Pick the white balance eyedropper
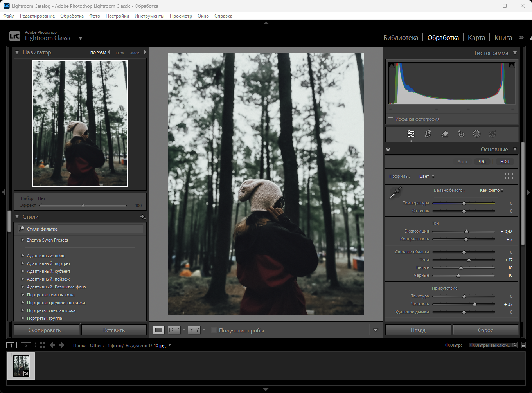The width and height of the screenshot is (532, 393). 395,193
